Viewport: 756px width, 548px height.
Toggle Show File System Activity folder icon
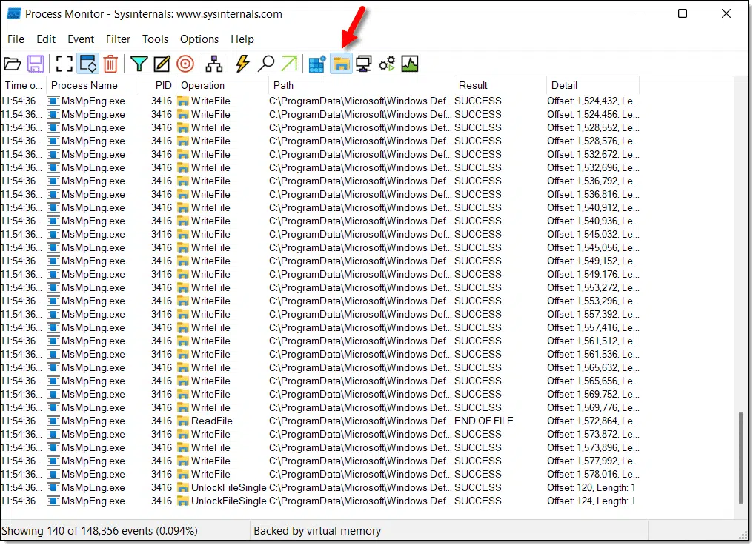341,64
